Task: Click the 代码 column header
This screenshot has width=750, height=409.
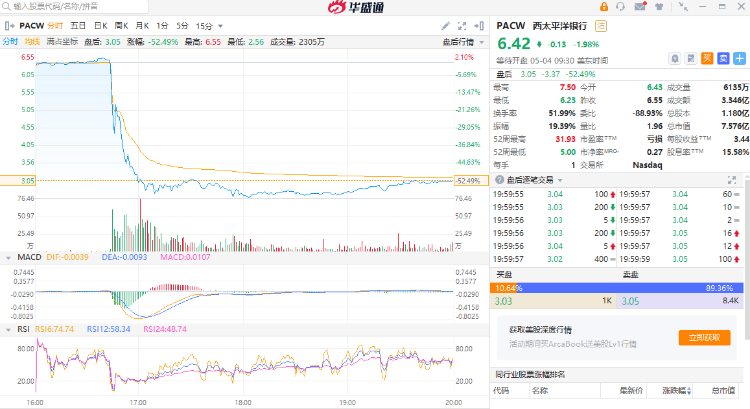Action: pos(501,391)
